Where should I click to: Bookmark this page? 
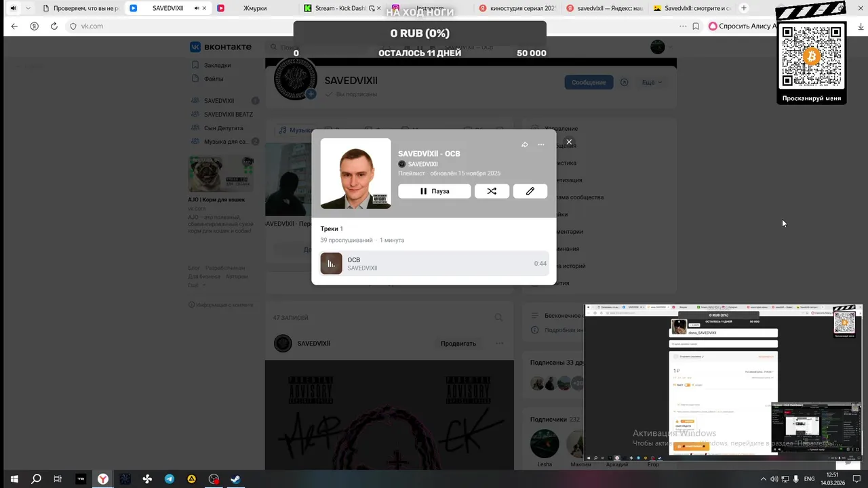[x=696, y=26]
